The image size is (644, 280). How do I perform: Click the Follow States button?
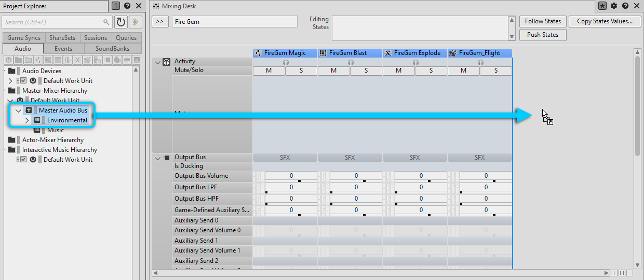pos(543,21)
